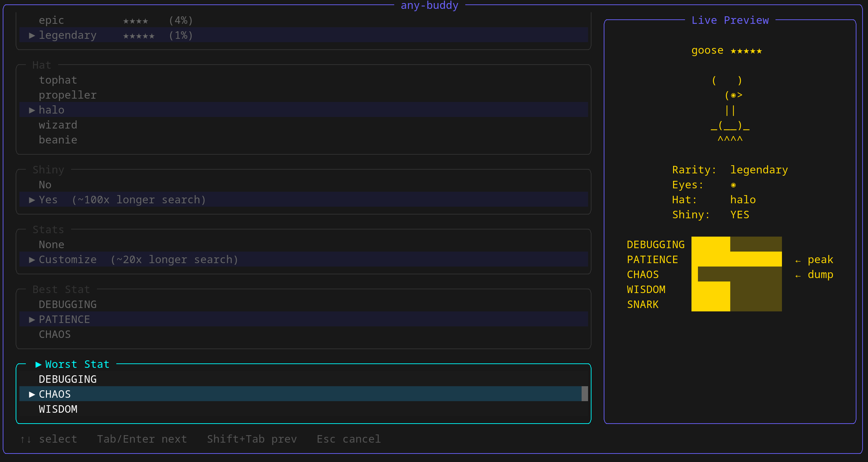Select the halo hat option
Screen dimensions: 868x462
(51, 109)
